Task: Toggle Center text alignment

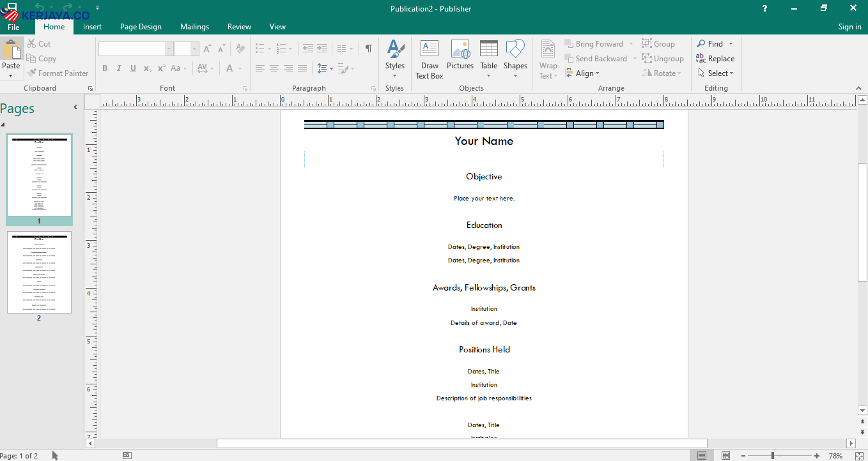Action: [274, 68]
